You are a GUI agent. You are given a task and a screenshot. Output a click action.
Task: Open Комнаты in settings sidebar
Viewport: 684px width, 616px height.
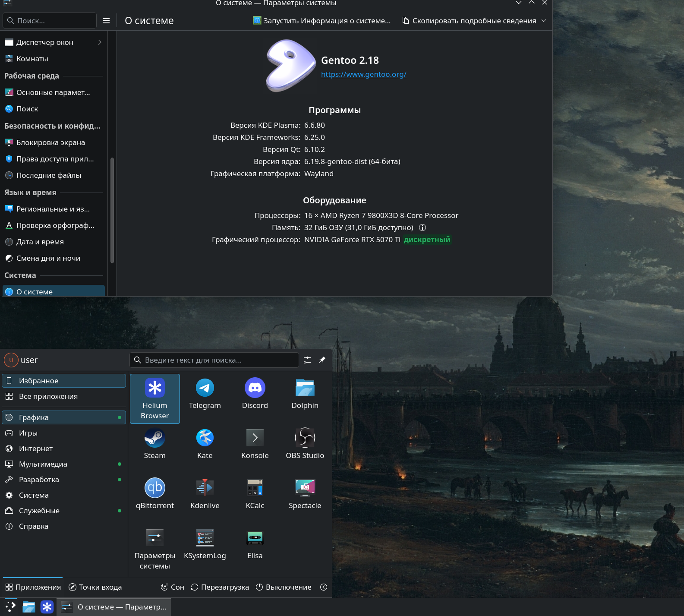click(54, 59)
